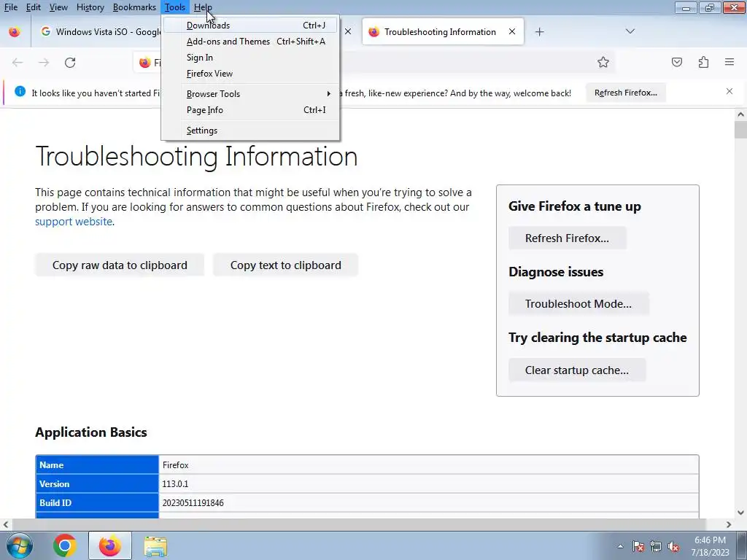Screen dimensions: 747x560
Task: Open a new tab with plus icon
Action: pyautogui.click(x=539, y=32)
